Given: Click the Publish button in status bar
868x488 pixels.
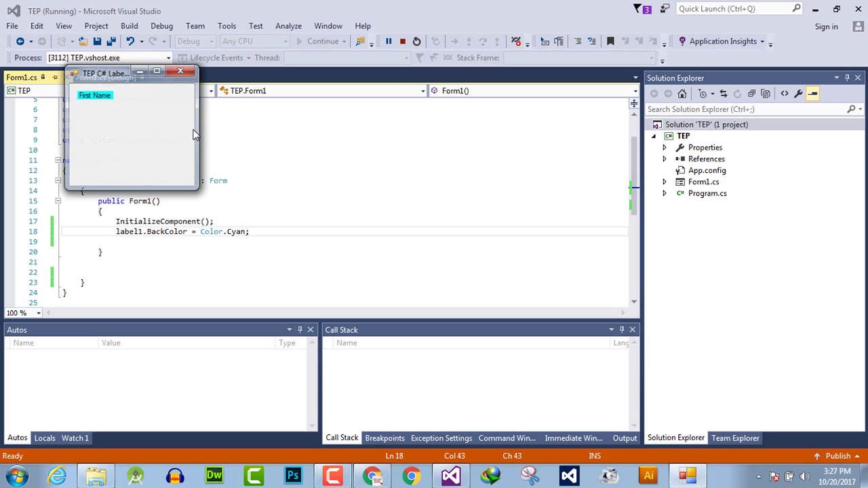Looking at the screenshot, I should [838, 456].
